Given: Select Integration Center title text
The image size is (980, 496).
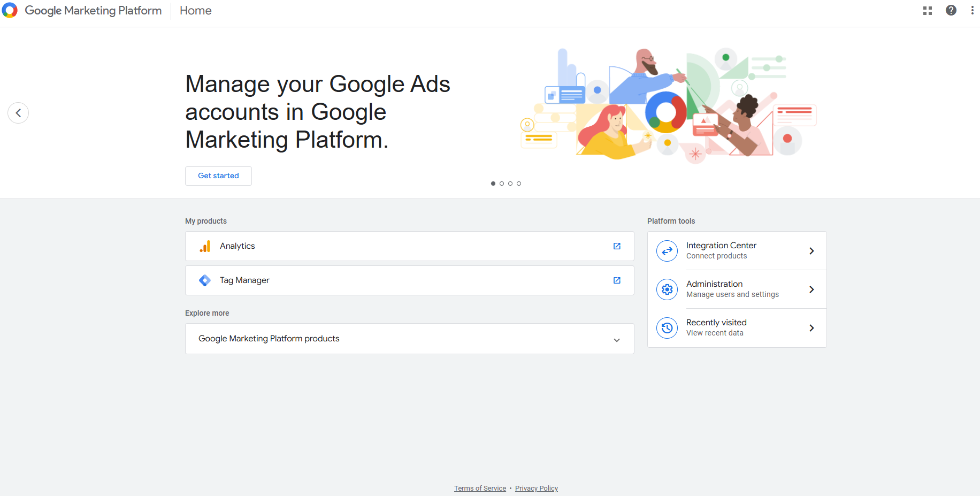Looking at the screenshot, I should coord(721,246).
